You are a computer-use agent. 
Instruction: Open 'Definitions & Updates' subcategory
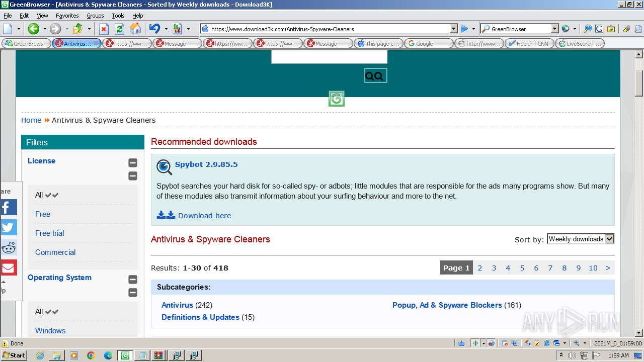tap(200, 317)
